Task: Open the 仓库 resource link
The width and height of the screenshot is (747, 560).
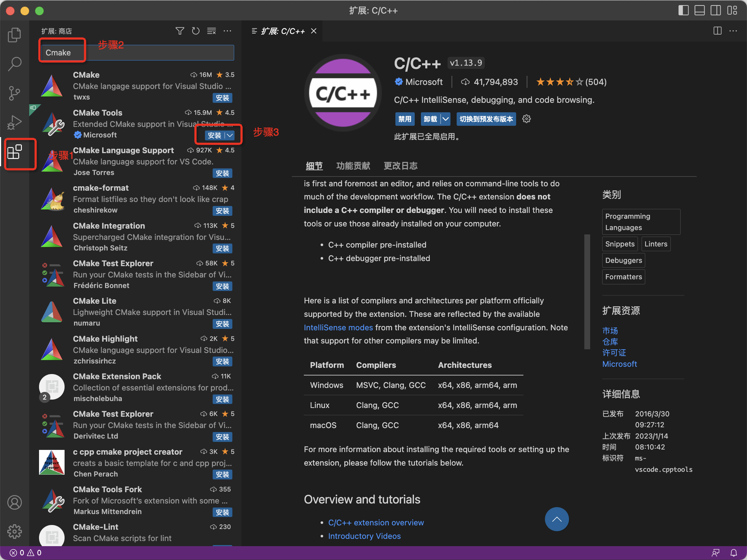Action: [x=610, y=342]
